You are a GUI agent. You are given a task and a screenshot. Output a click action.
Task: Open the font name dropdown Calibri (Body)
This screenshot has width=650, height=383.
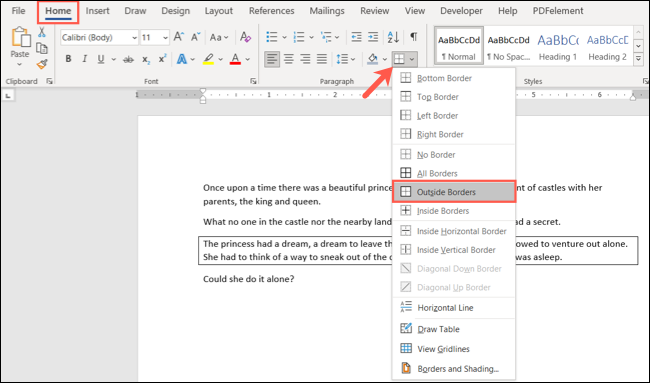click(x=99, y=38)
